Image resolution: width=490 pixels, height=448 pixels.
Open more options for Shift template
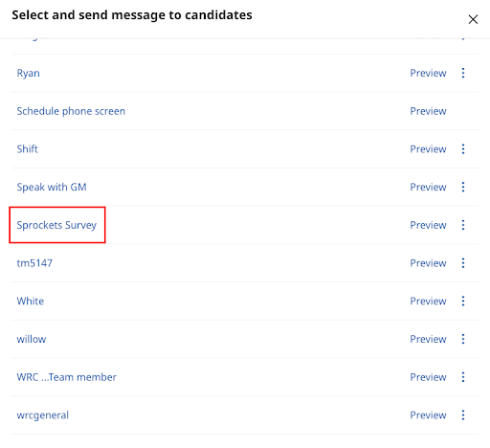[463, 149]
